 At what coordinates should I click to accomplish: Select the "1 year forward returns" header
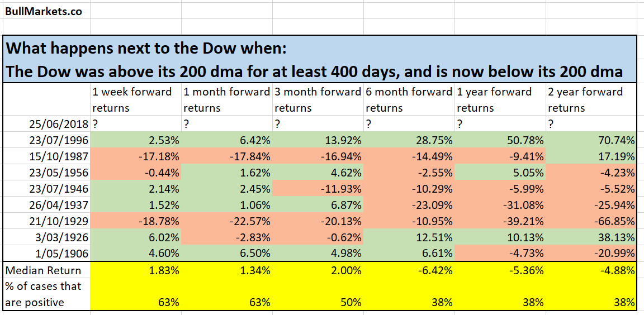[500, 99]
